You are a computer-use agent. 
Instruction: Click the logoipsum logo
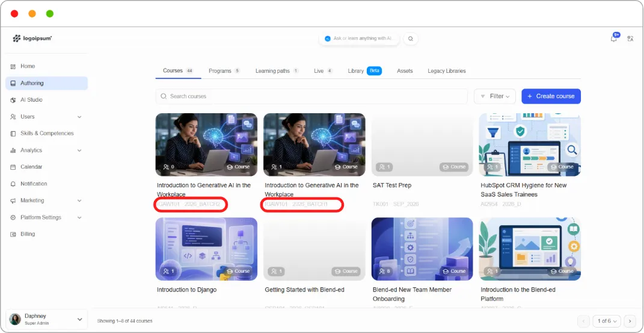[x=32, y=39]
